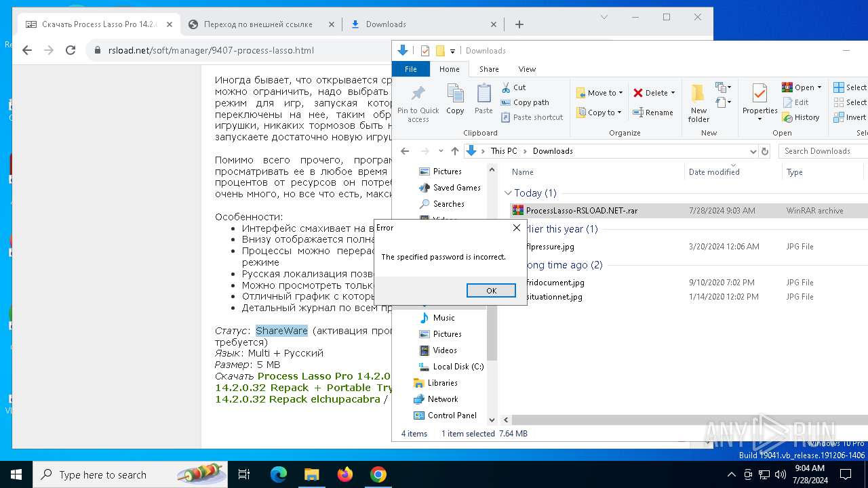Click Cut in Clipboard group
Screen dimensions: 868x488
point(513,87)
